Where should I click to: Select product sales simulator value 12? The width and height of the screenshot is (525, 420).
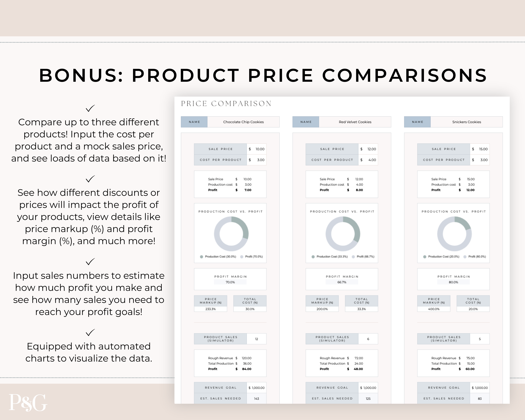point(256,339)
